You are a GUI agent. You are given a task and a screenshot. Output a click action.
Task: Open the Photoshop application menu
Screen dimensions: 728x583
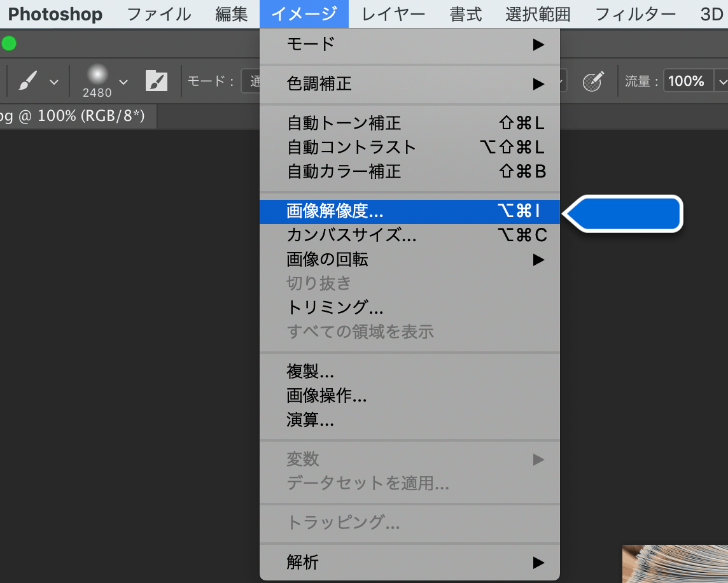(x=55, y=15)
